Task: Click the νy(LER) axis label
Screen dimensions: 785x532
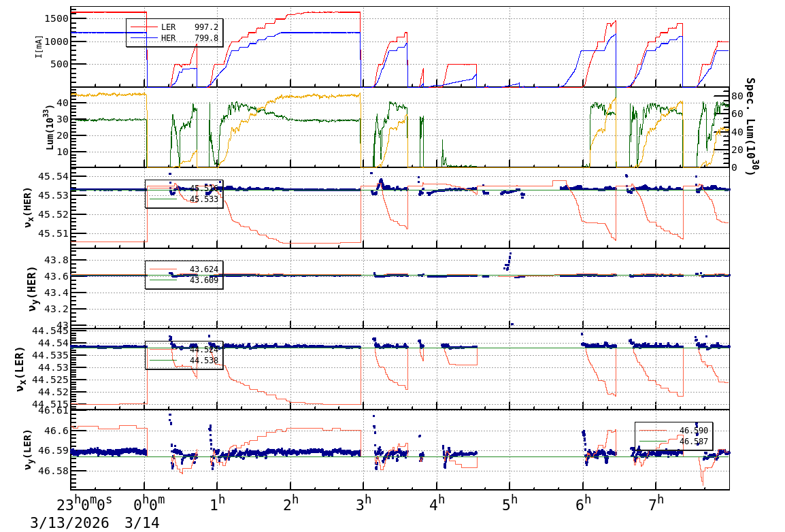Action: pos(28,450)
